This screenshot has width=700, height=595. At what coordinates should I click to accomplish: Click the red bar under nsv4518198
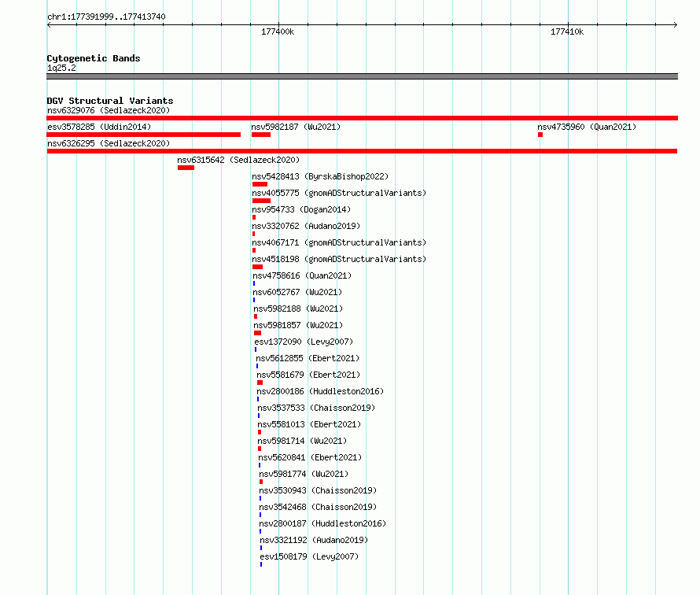tap(258, 267)
